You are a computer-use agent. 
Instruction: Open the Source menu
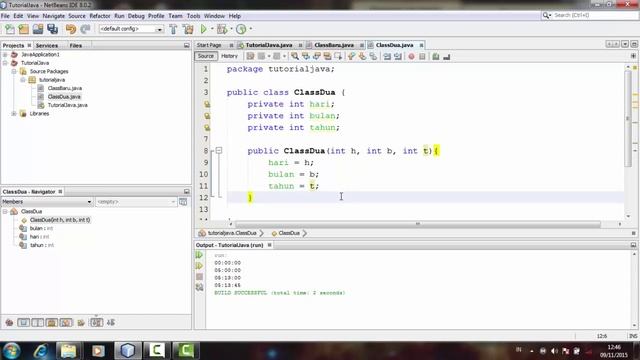coord(77,16)
